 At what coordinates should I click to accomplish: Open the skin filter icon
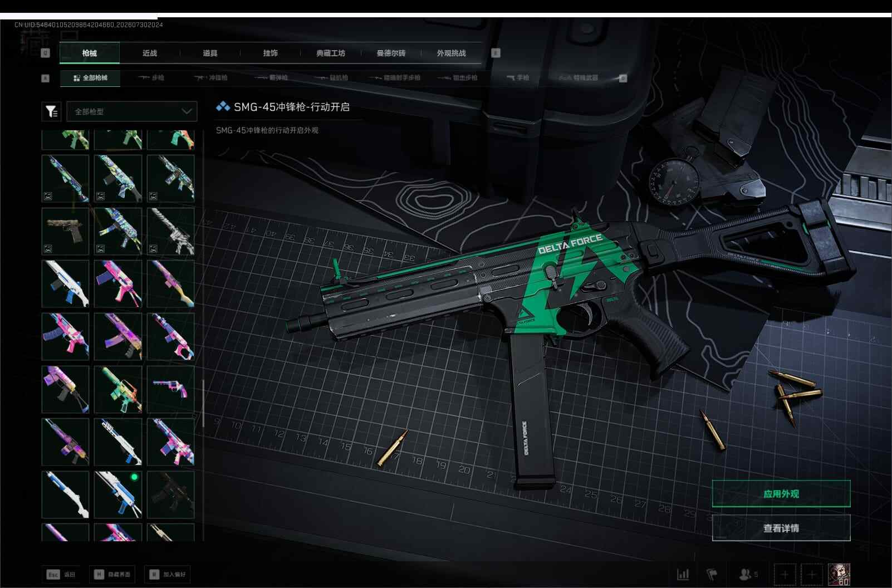[51, 111]
